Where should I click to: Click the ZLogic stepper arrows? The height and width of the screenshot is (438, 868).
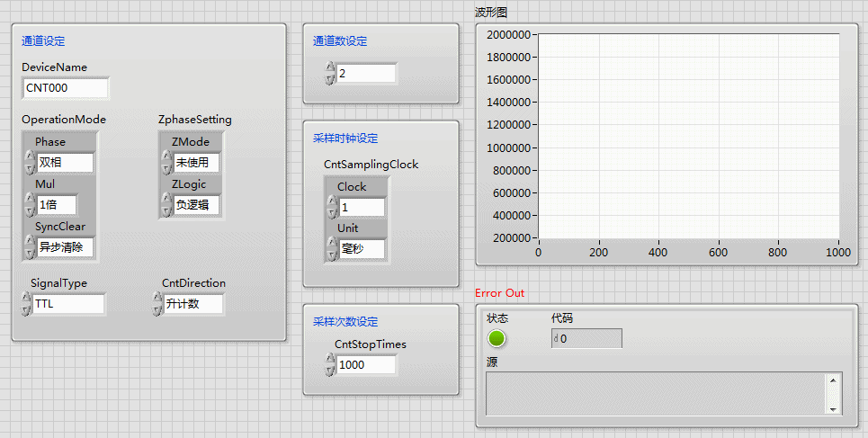pyautogui.click(x=166, y=205)
